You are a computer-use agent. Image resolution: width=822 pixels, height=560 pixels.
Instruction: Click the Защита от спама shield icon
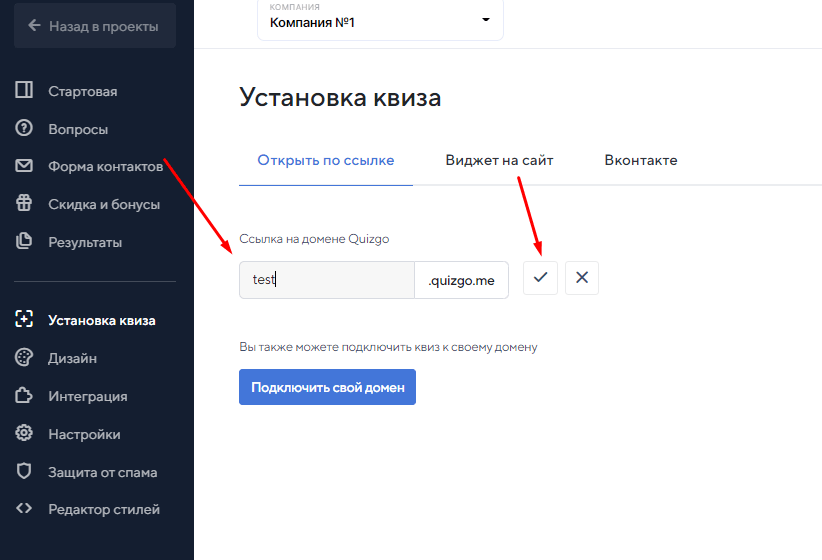click(x=25, y=472)
